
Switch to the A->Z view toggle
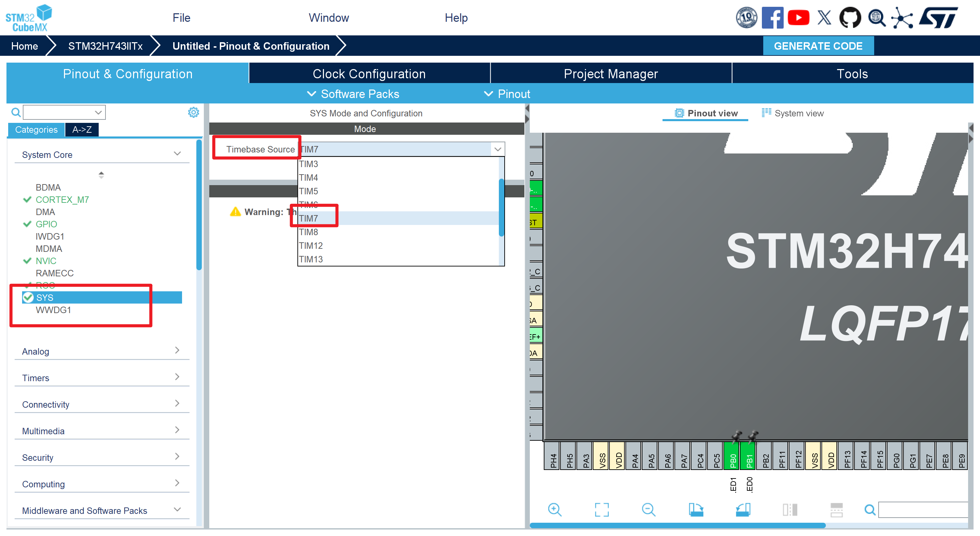(x=82, y=130)
